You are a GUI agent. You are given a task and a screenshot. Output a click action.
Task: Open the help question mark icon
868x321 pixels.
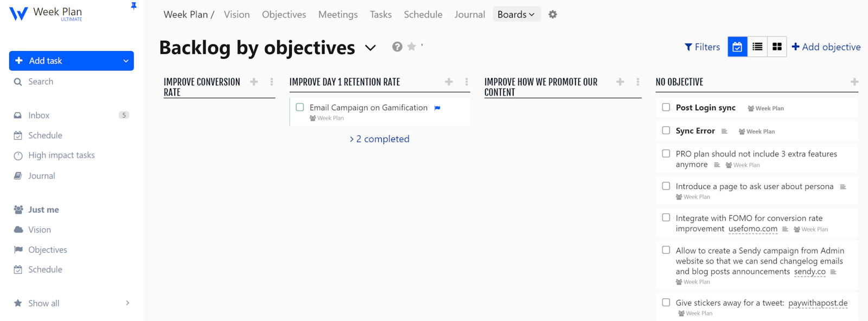click(397, 47)
